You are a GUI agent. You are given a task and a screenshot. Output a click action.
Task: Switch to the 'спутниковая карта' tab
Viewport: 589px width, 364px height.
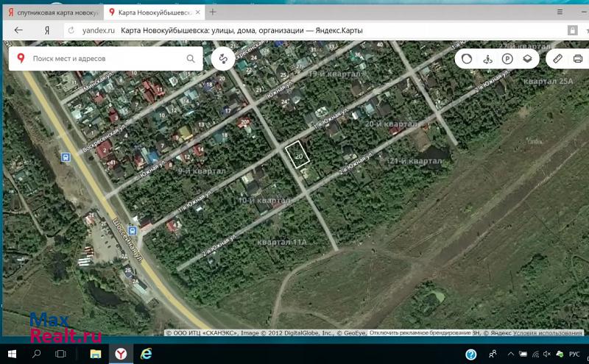click(52, 13)
